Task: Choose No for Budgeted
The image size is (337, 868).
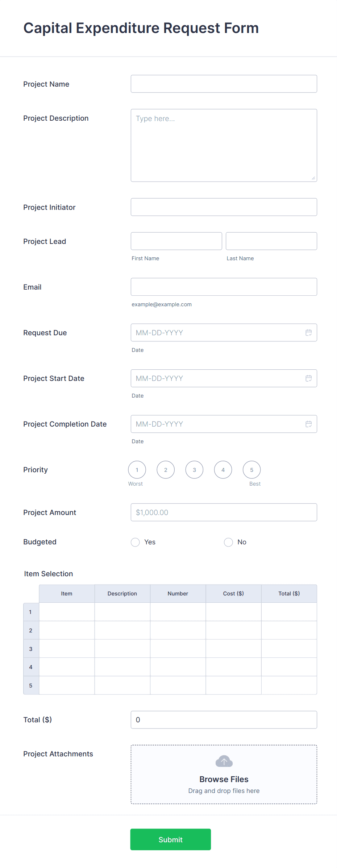Action: (x=228, y=542)
